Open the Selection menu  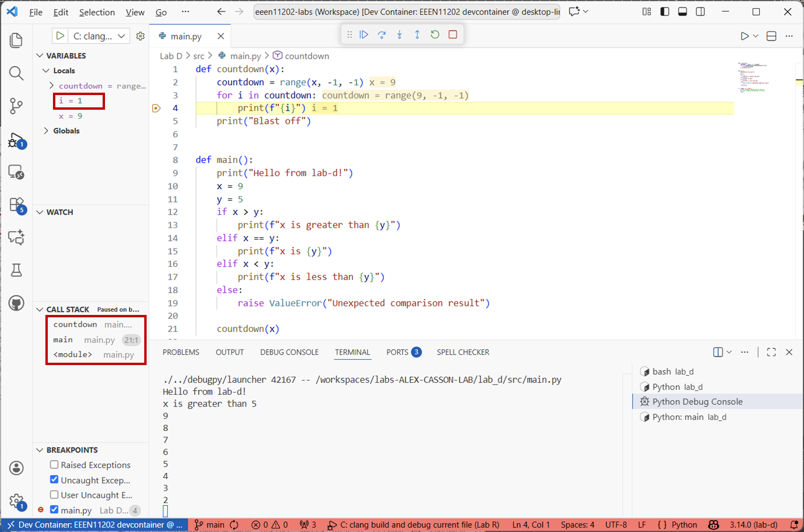coord(96,12)
